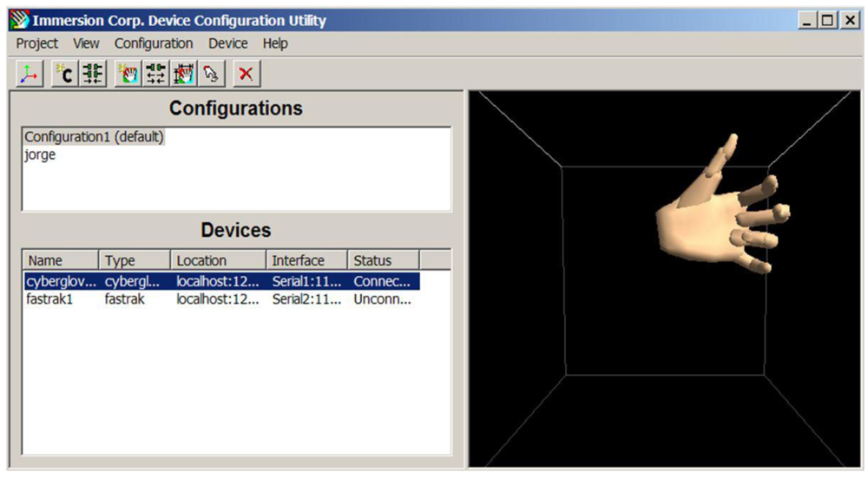Screen dimensions: 868x479
Task: Click the Status column header
Action: 384,260
